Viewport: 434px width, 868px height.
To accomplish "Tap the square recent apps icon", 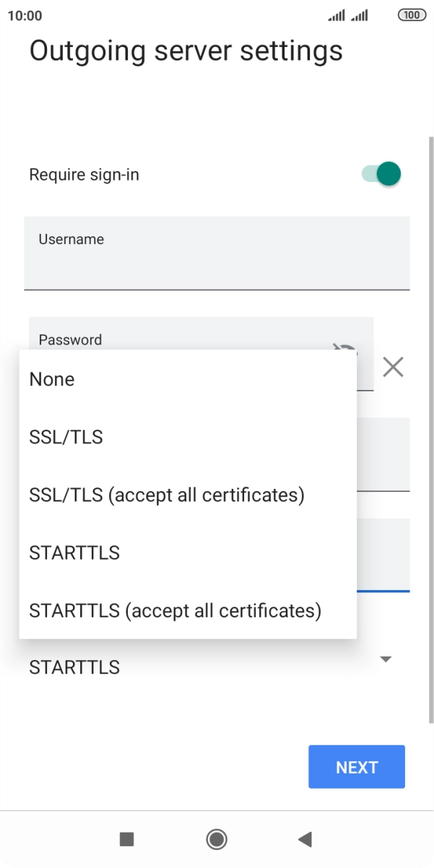I will (126, 838).
